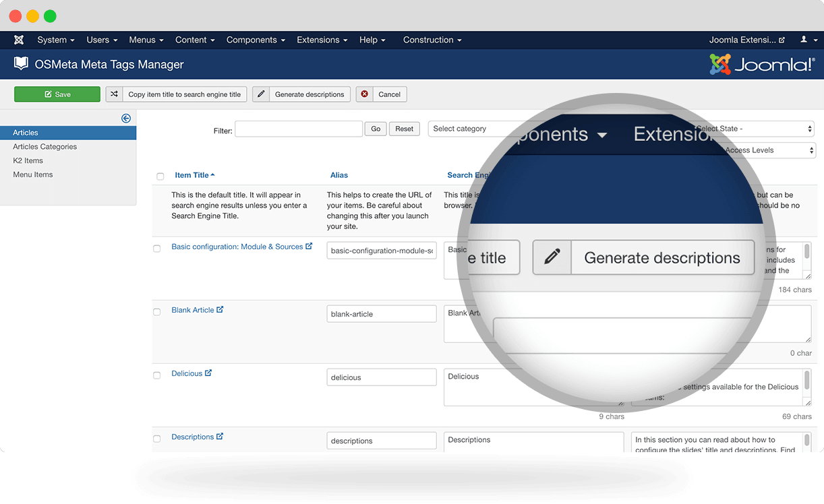The image size is (824, 504).
Task: Click the Joomla! brand logo
Action: pyautogui.click(x=762, y=64)
